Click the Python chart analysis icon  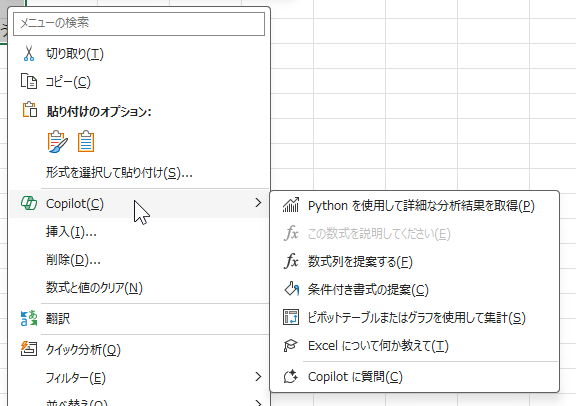pyautogui.click(x=291, y=205)
